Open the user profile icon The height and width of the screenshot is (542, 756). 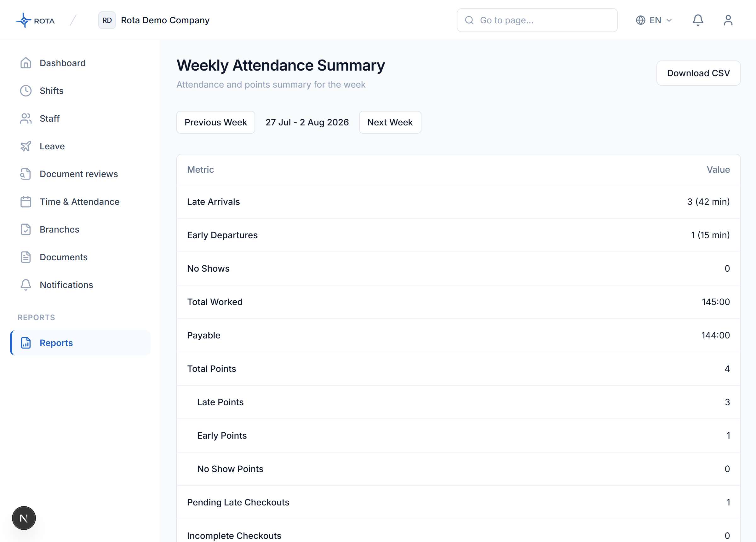[x=728, y=20]
